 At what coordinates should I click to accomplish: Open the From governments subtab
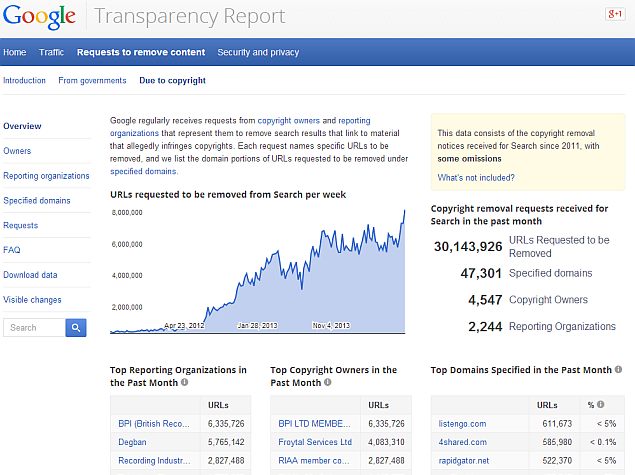tap(92, 80)
